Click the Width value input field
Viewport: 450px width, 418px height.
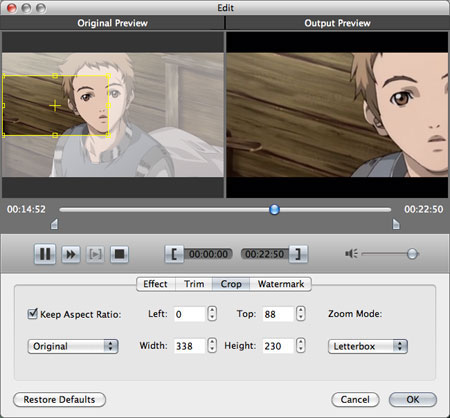189,346
